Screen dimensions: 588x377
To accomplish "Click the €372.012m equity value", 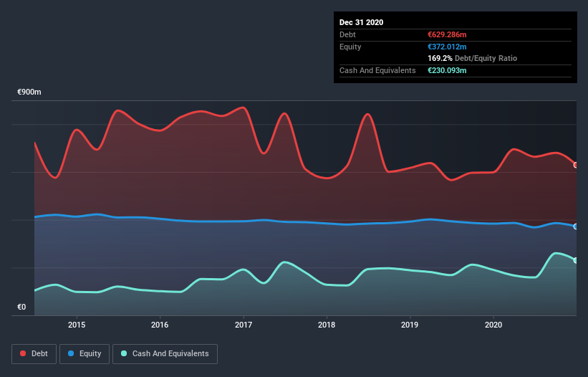I will (447, 47).
